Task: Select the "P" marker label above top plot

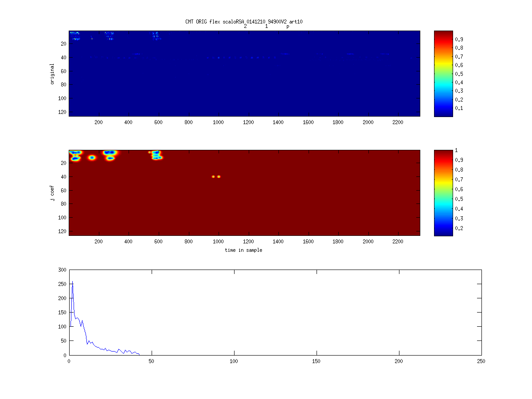Action: click(288, 27)
